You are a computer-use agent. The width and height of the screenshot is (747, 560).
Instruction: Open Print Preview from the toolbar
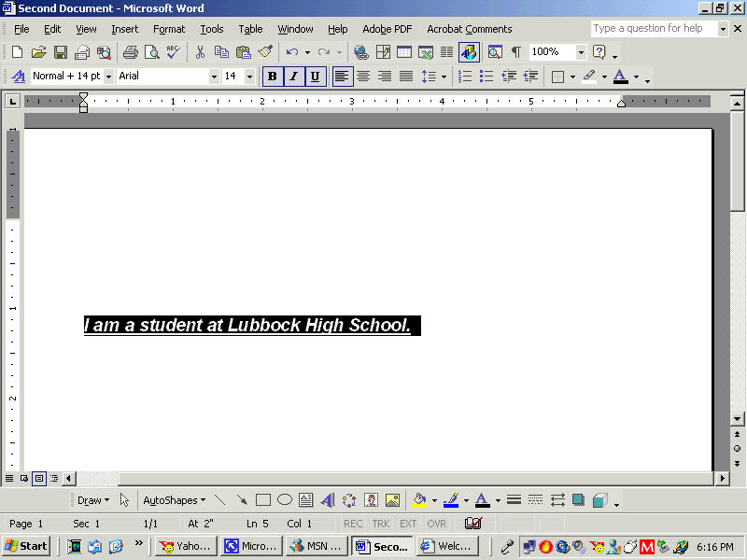click(152, 52)
